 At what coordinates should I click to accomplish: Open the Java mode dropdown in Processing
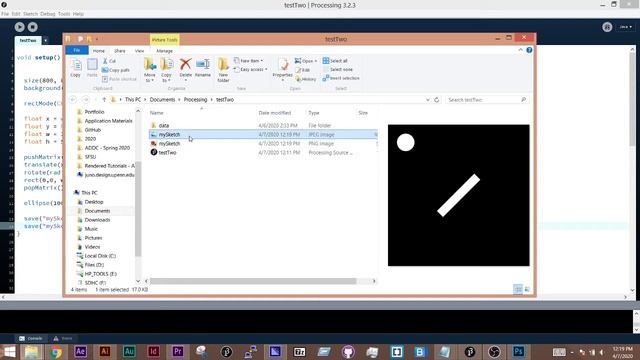click(x=626, y=27)
